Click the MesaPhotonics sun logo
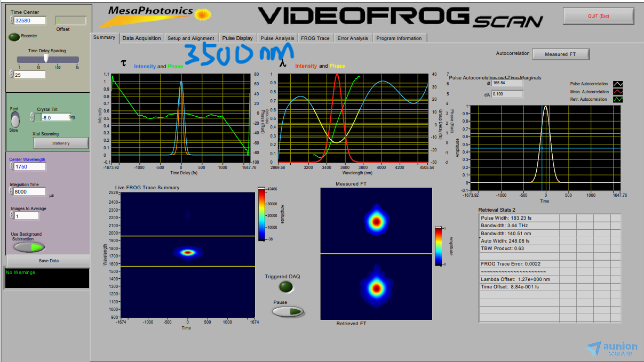This screenshot has height=362, width=644. [x=202, y=14]
